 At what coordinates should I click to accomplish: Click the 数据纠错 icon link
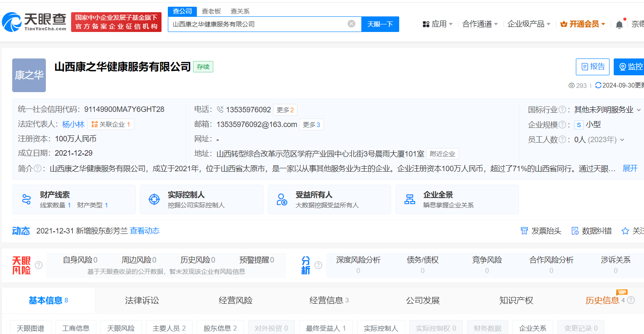[x=591, y=231]
